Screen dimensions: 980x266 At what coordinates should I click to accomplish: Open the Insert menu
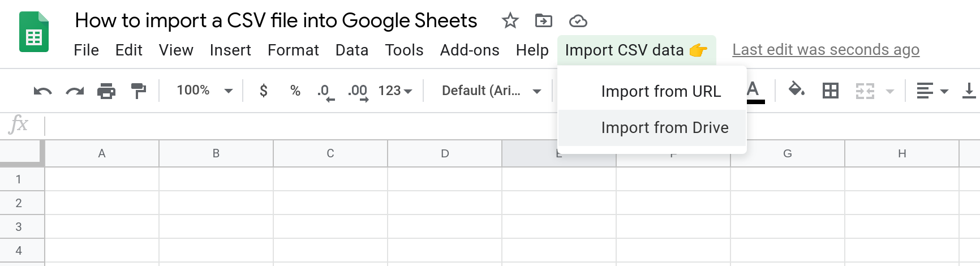point(230,50)
